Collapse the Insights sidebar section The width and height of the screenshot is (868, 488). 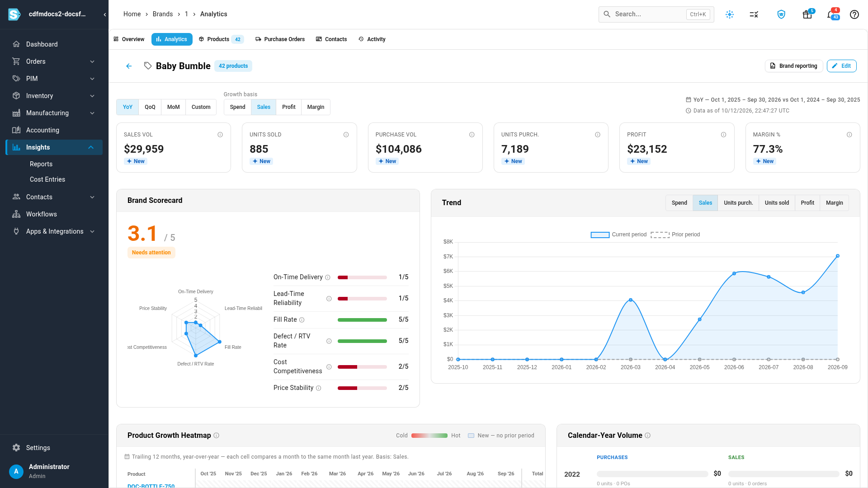[54, 147]
